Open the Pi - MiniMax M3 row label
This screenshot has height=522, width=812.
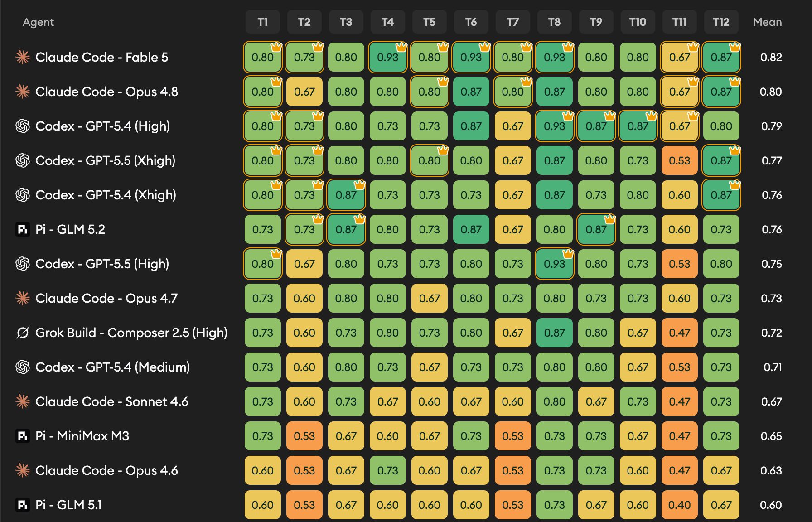(82, 436)
